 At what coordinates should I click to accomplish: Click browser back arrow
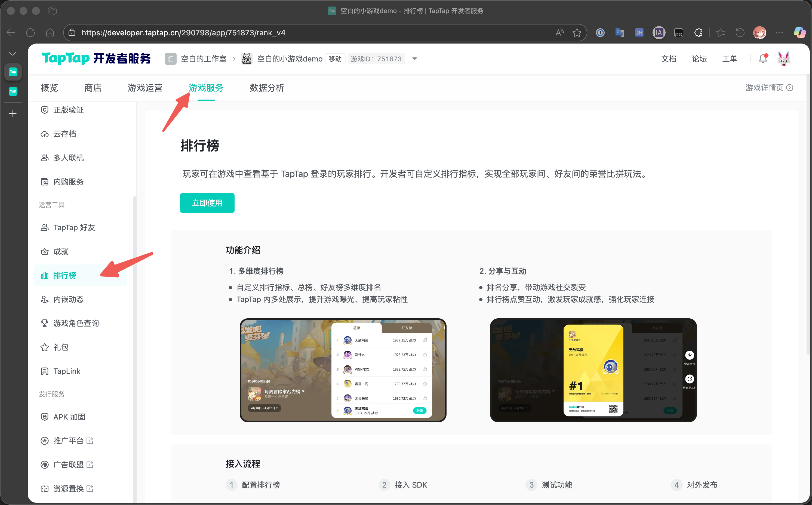tap(11, 33)
